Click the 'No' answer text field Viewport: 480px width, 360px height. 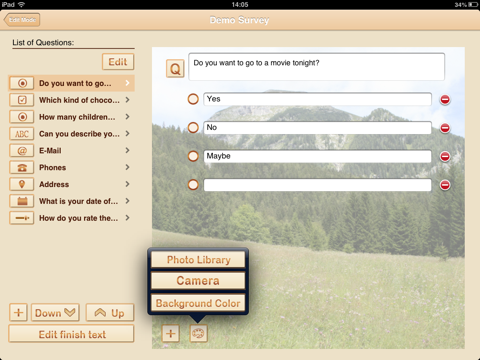[317, 128]
